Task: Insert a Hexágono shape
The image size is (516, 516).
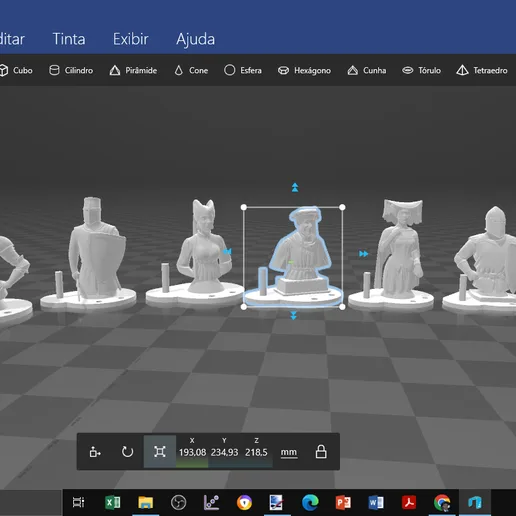Action: (304, 70)
